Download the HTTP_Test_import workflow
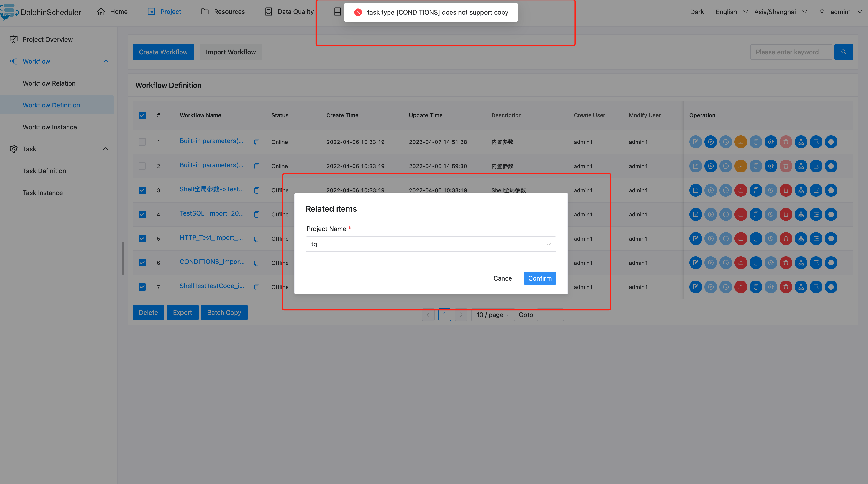 (x=741, y=238)
